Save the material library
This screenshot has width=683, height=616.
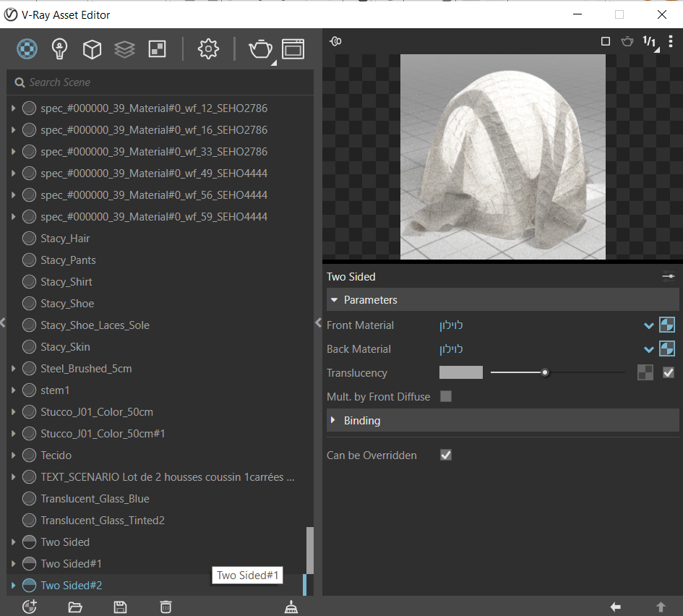[x=120, y=607]
